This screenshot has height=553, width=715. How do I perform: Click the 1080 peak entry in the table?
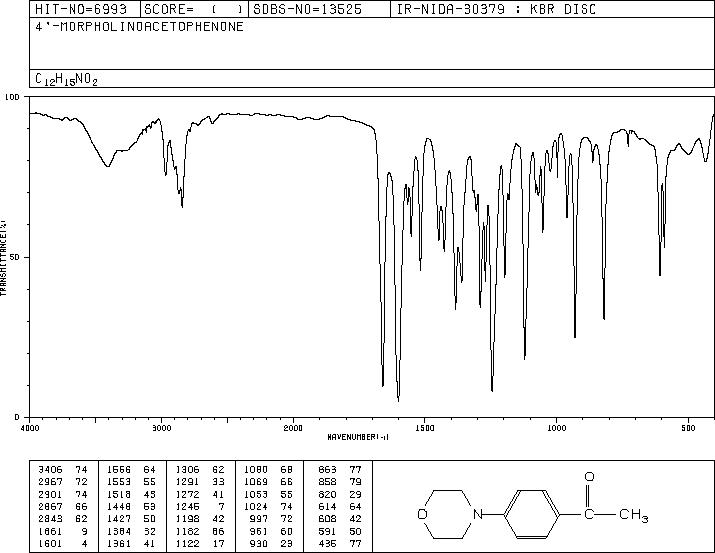[269, 469]
